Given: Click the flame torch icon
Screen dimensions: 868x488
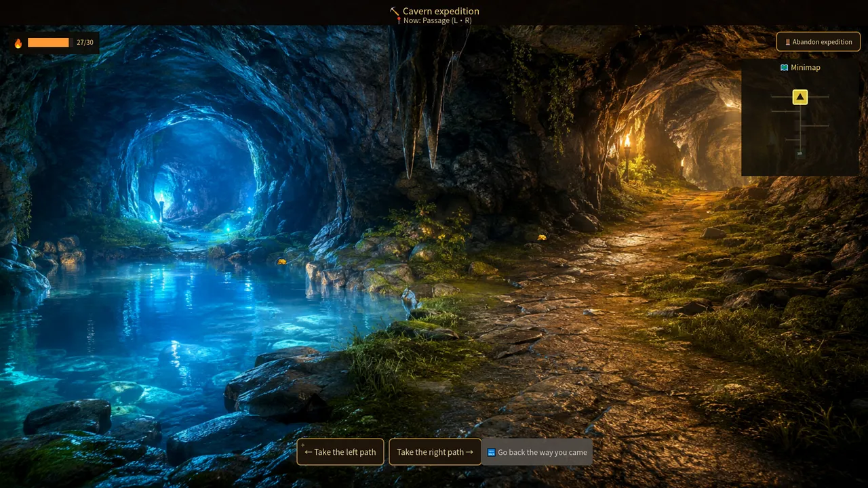Looking at the screenshot, I should (18, 43).
